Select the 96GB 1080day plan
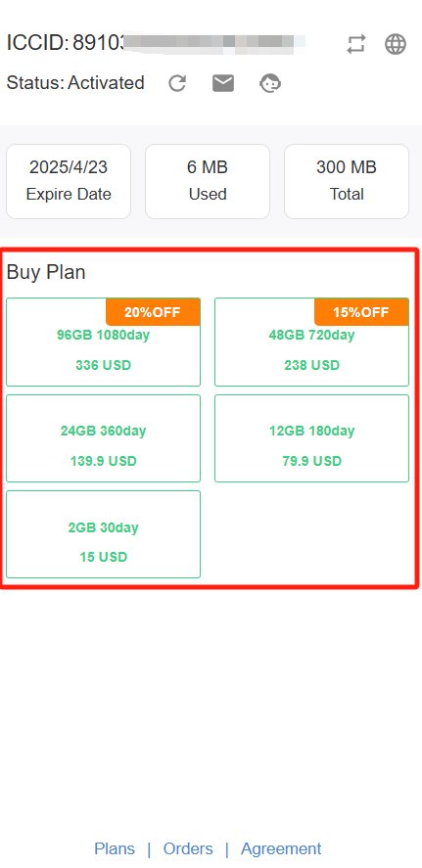The image size is (422, 868). click(103, 343)
